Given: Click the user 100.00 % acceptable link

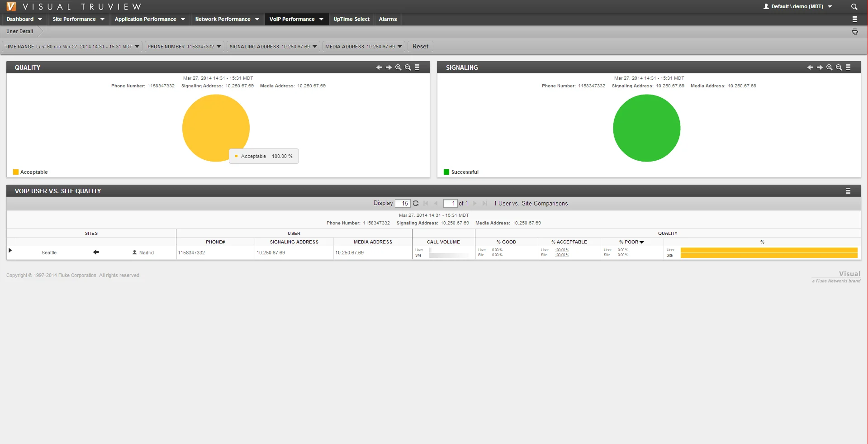Looking at the screenshot, I should (x=562, y=250).
